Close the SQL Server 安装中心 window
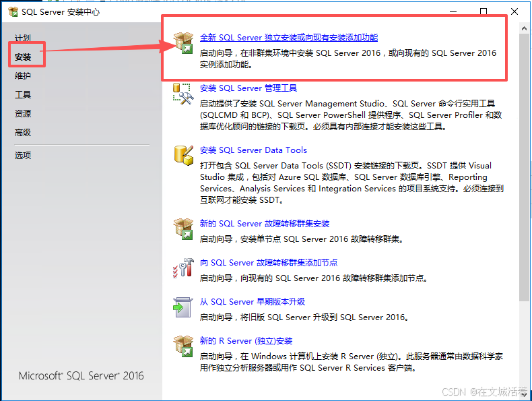The width and height of the screenshot is (532, 401). tap(514, 11)
